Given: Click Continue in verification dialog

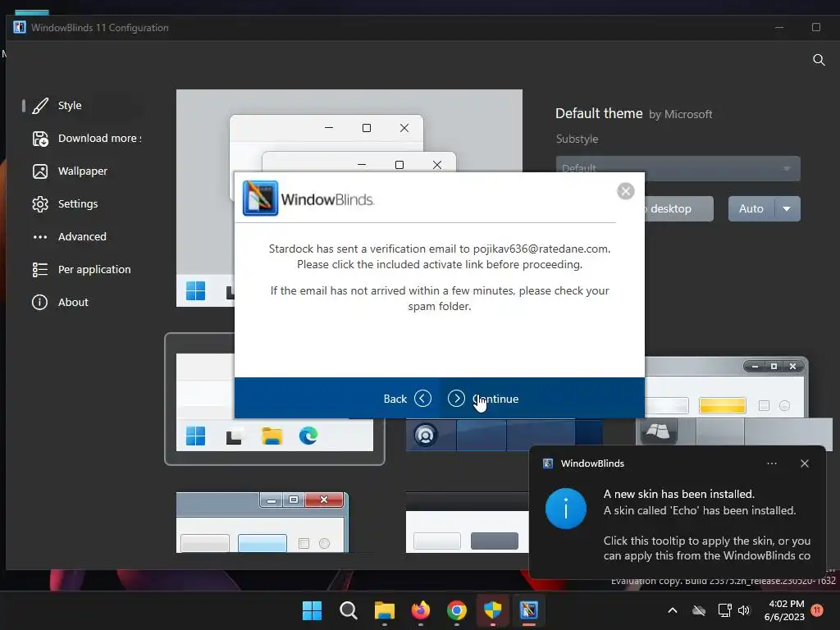Looking at the screenshot, I should [483, 399].
